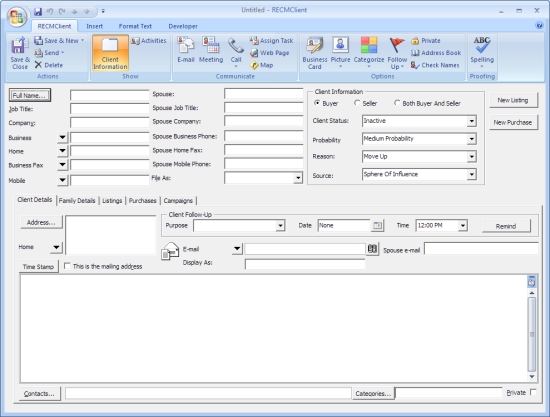Run the Spelling check

[482, 52]
